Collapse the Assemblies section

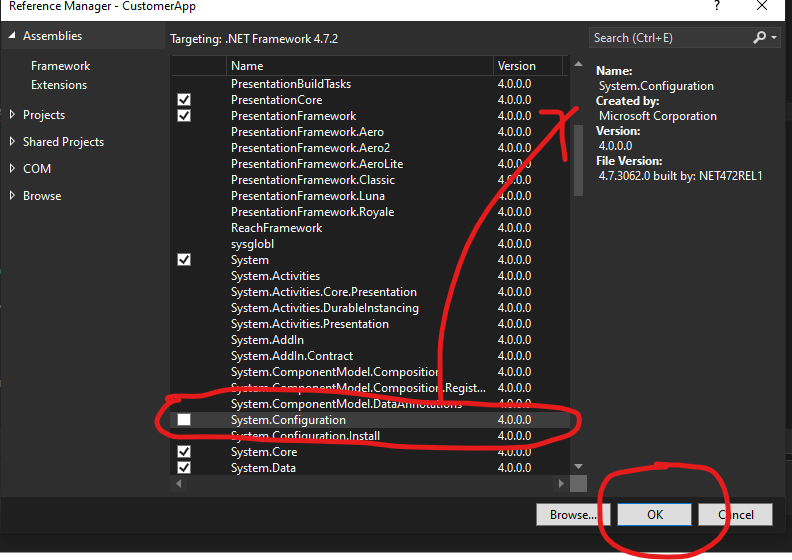click(x=12, y=36)
